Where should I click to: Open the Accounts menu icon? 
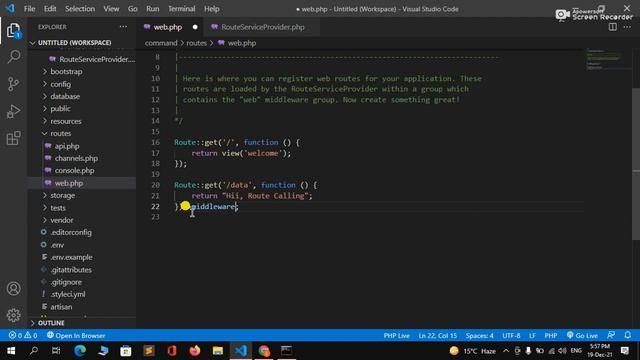[13, 289]
